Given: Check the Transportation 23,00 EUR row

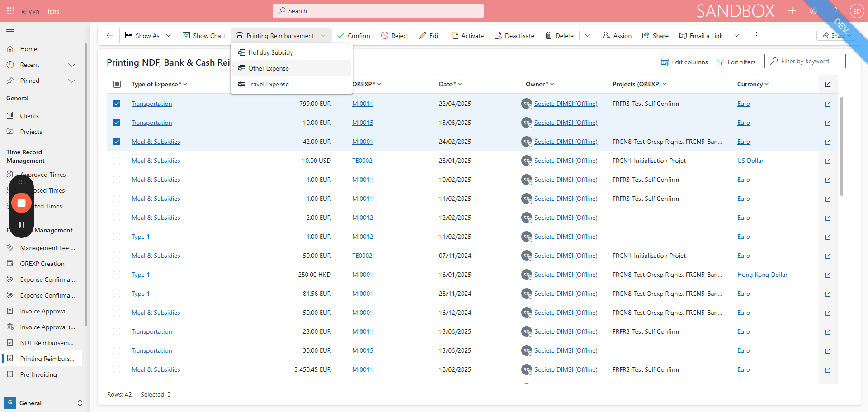Looking at the screenshot, I should (117, 331).
